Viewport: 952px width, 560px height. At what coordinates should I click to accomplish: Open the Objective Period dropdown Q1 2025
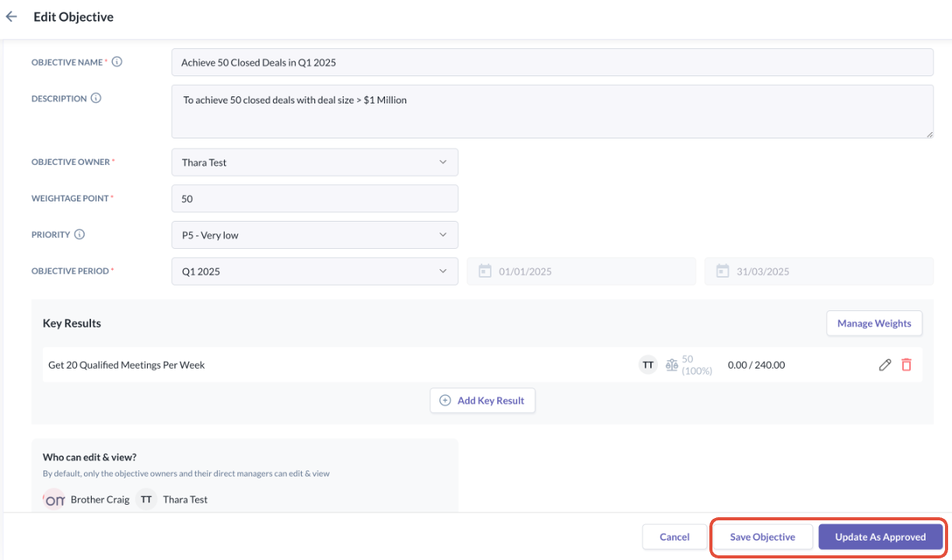pyautogui.click(x=315, y=271)
